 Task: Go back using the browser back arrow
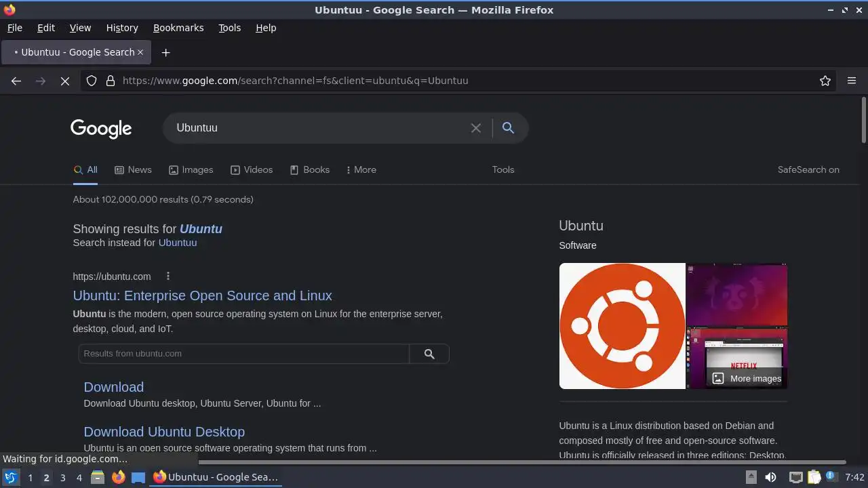pyautogui.click(x=16, y=81)
